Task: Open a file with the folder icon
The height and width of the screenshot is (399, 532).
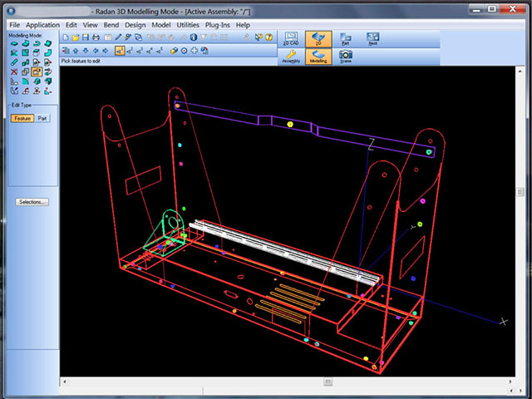Action: point(76,37)
